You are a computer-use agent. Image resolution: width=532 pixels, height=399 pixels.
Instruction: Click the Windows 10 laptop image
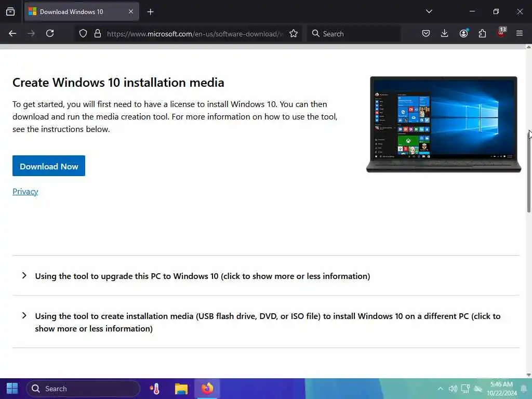(x=444, y=125)
